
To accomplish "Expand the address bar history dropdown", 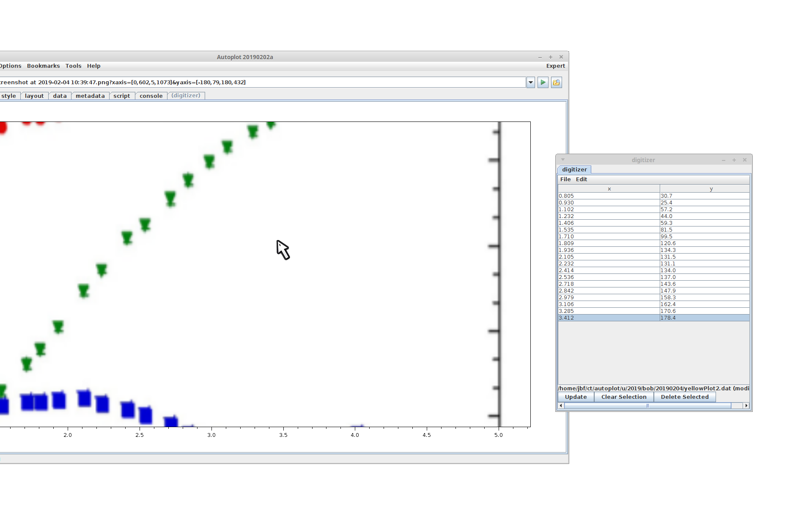I will click(531, 83).
